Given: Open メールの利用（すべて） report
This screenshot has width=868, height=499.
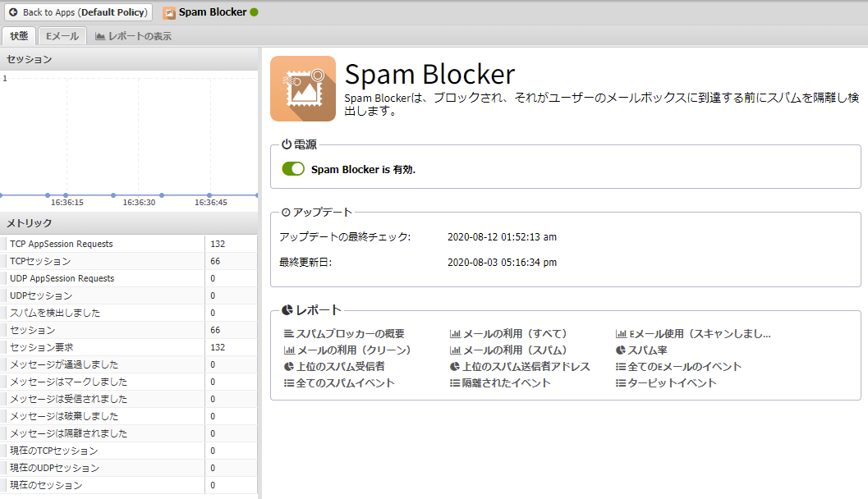Looking at the screenshot, I should tap(515, 334).
